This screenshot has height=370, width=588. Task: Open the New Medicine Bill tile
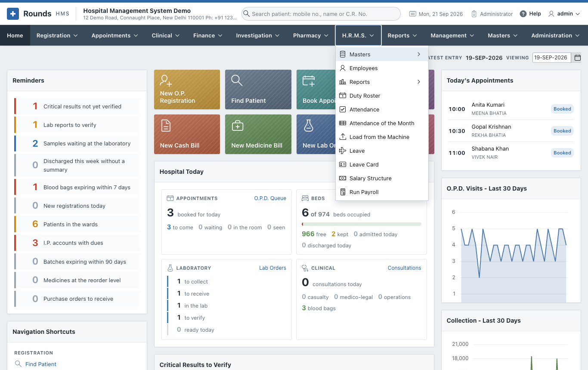coord(258,134)
